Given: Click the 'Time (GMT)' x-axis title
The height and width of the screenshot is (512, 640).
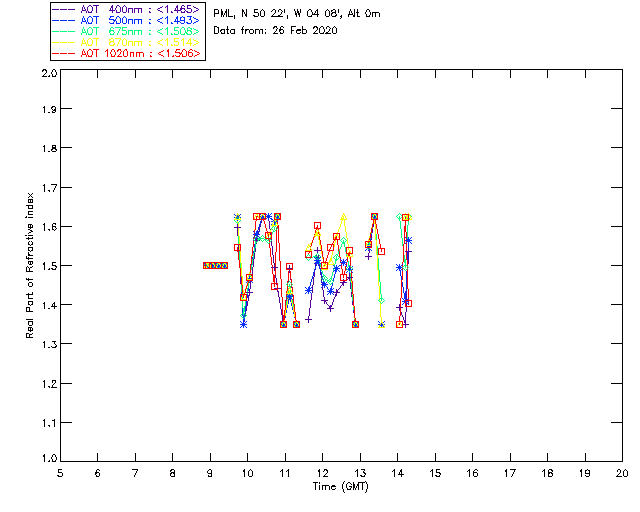Looking at the screenshot, I should click(341, 487).
